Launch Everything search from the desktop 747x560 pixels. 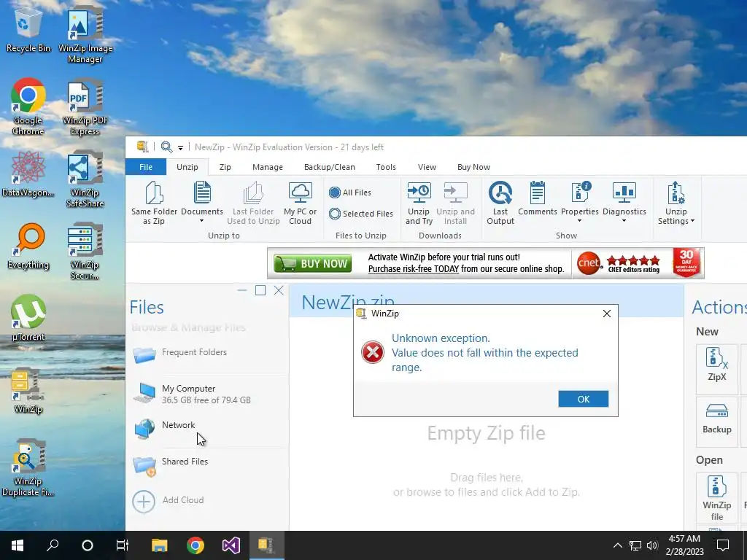[x=28, y=246]
